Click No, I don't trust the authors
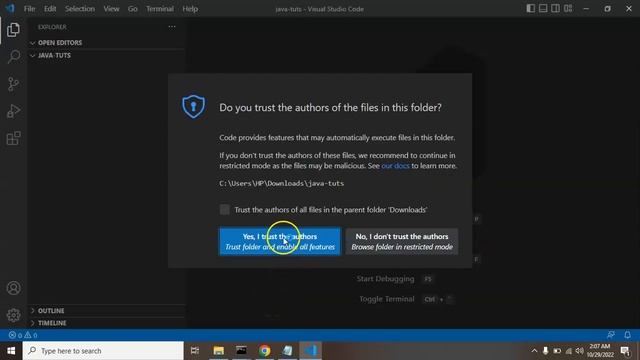Viewport: 640px width, 360px height. [x=402, y=241]
